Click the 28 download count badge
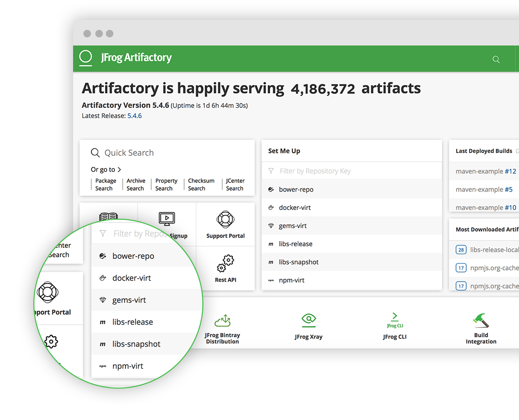Screen dimensions: 519x420 tap(461, 250)
